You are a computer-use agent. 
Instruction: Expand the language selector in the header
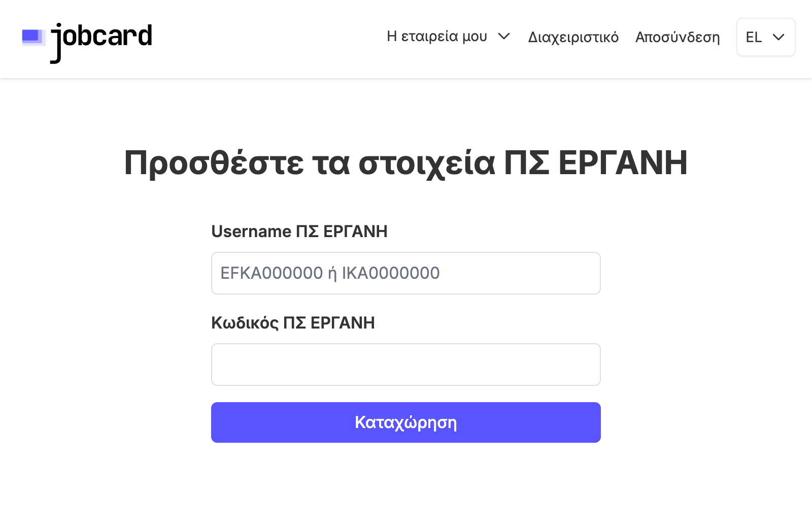(766, 37)
